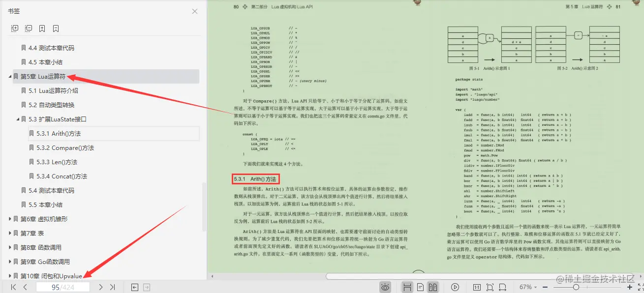Click the back navigation history arrow

tap(134, 287)
